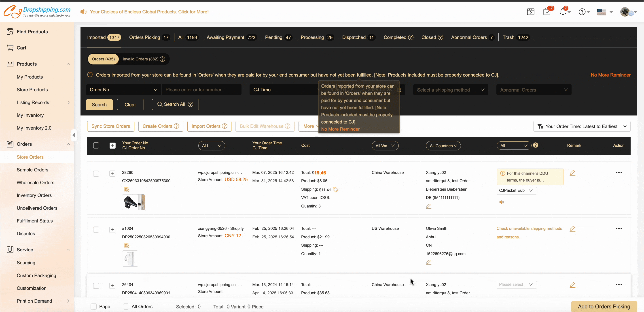Open the Order No. search type dropdown
Image resolution: width=644 pixels, height=312 pixels.
[x=123, y=90]
